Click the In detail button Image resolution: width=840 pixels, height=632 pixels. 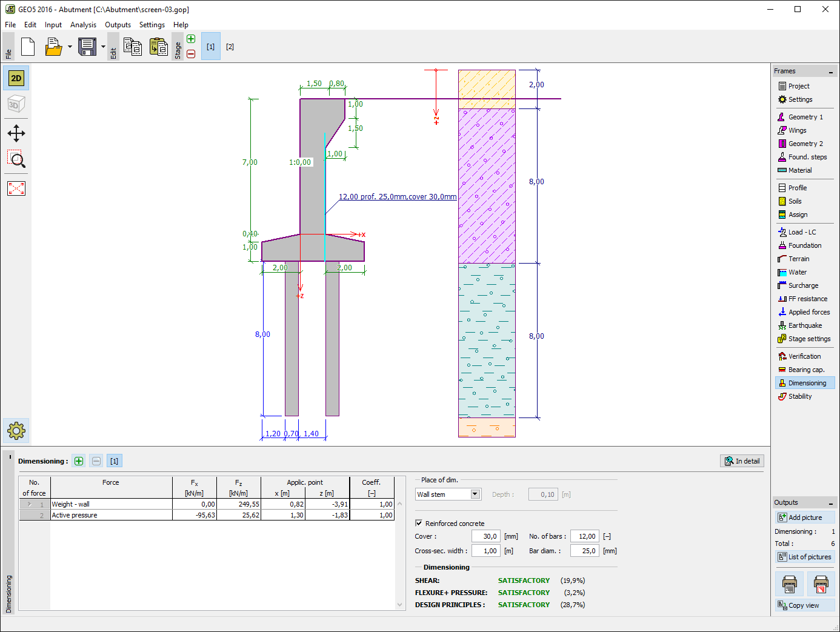point(742,461)
